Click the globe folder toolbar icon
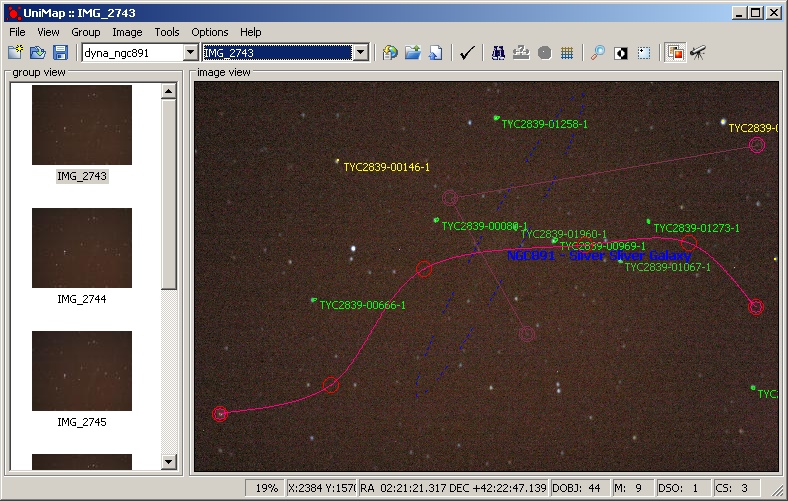This screenshot has height=501, width=788. [390, 52]
